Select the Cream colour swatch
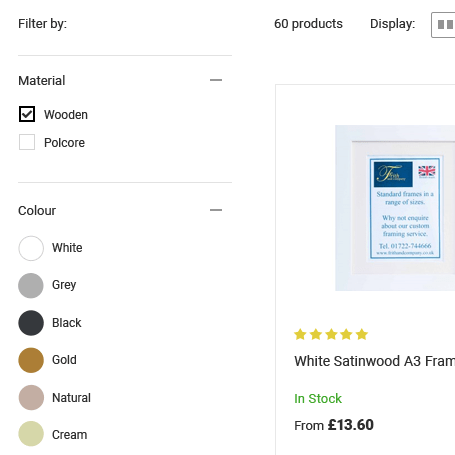Image resolution: width=455 pixels, height=455 pixels. tap(31, 434)
